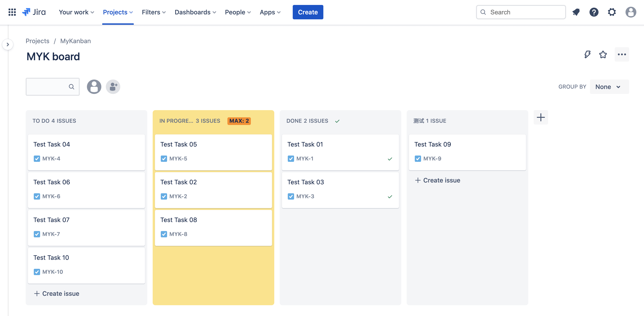The height and width of the screenshot is (316, 644).
Task: Click the add people avatar icon
Action: click(113, 87)
